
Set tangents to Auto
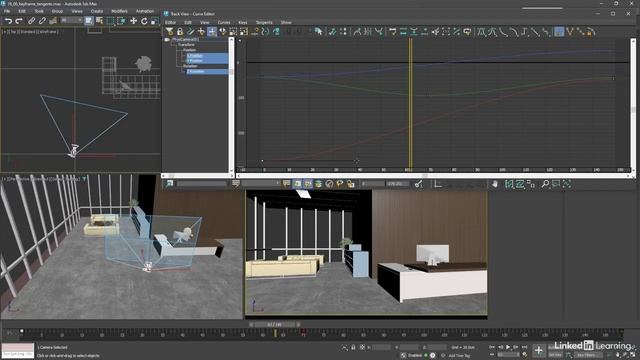pyautogui.click(x=482, y=31)
